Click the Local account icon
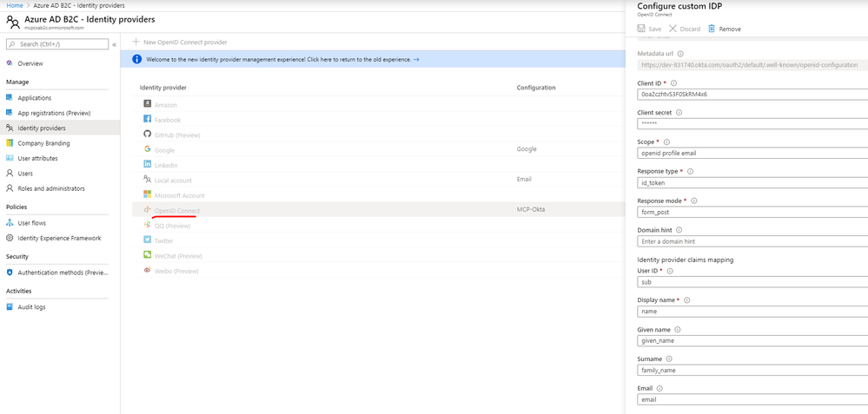This screenshot has height=414, width=868. pos(147,179)
